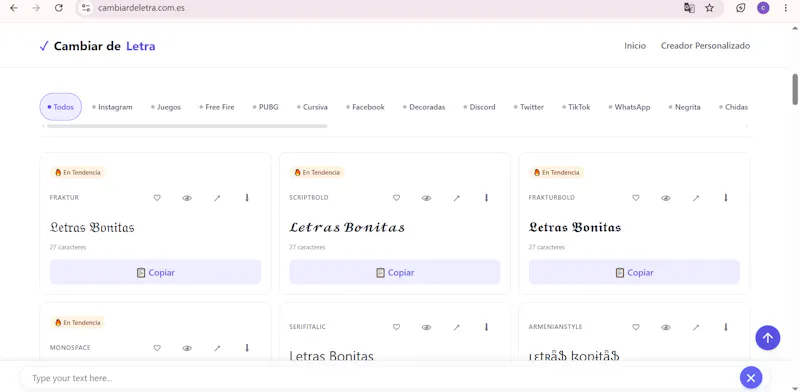
Task: Bookmark this page with star icon
Action: coord(710,8)
